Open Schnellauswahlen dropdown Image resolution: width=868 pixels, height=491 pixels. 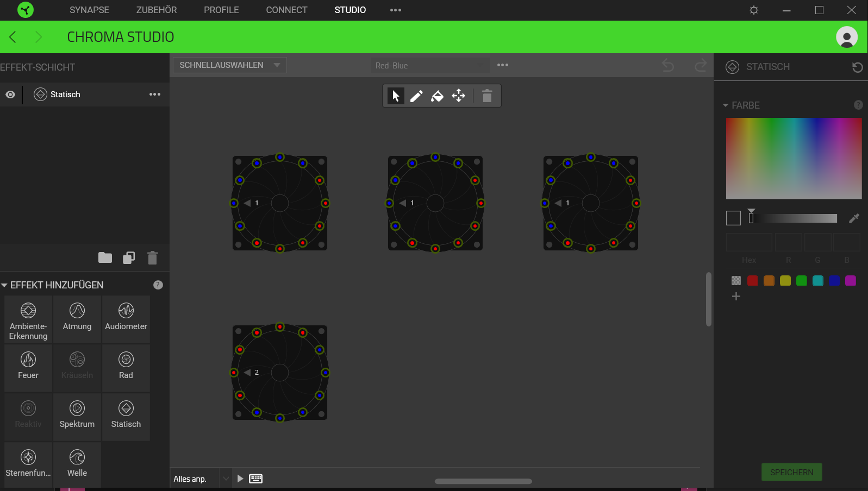230,65
